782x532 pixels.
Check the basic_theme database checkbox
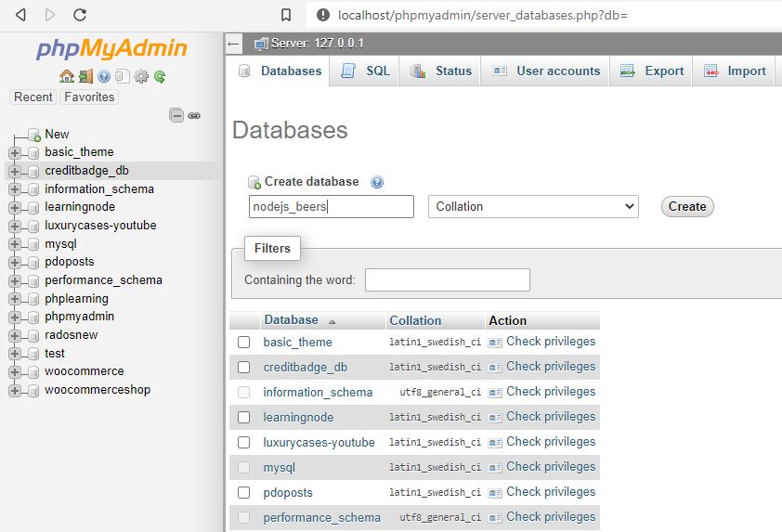(x=244, y=342)
